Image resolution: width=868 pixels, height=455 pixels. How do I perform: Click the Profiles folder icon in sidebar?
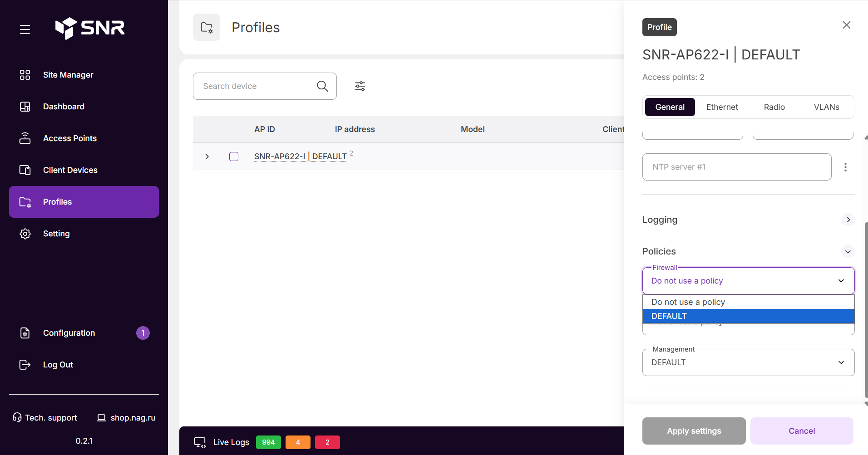25,202
